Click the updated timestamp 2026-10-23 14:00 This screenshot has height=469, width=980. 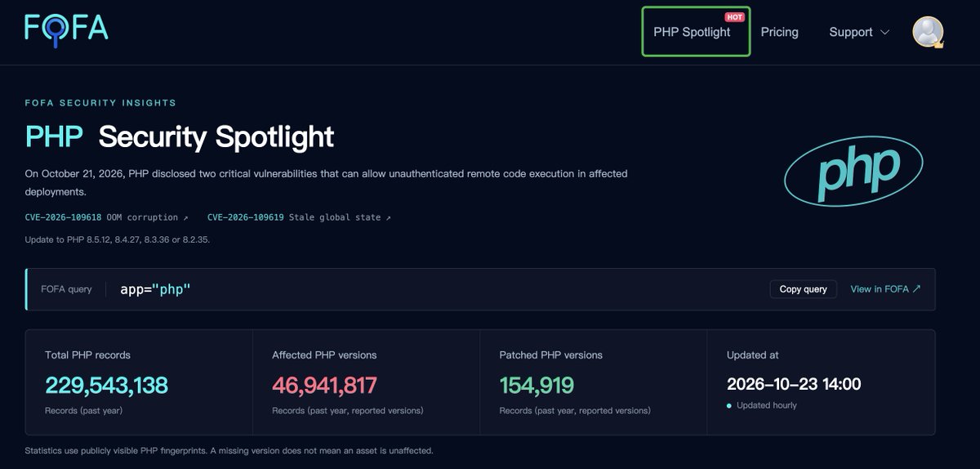click(794, 384)
